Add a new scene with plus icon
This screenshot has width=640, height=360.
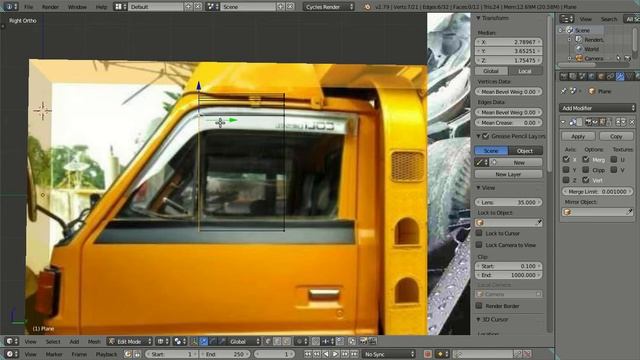[281, 7]
